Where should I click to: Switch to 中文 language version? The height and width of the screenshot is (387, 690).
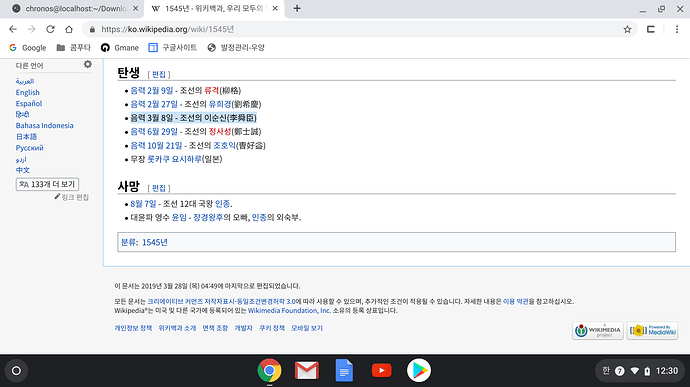click(23, 170)
